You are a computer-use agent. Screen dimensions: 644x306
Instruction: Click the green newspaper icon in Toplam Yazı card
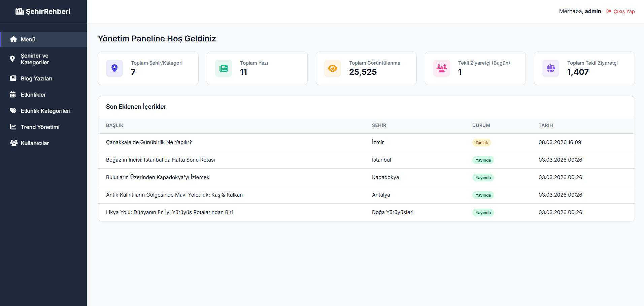click(223, 68)
